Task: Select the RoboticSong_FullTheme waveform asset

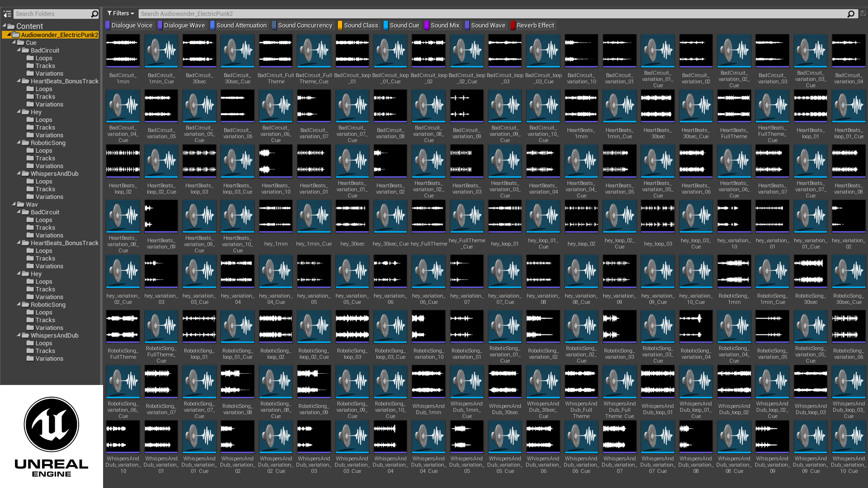Action: pyautogui.click(x=123, y=327)
